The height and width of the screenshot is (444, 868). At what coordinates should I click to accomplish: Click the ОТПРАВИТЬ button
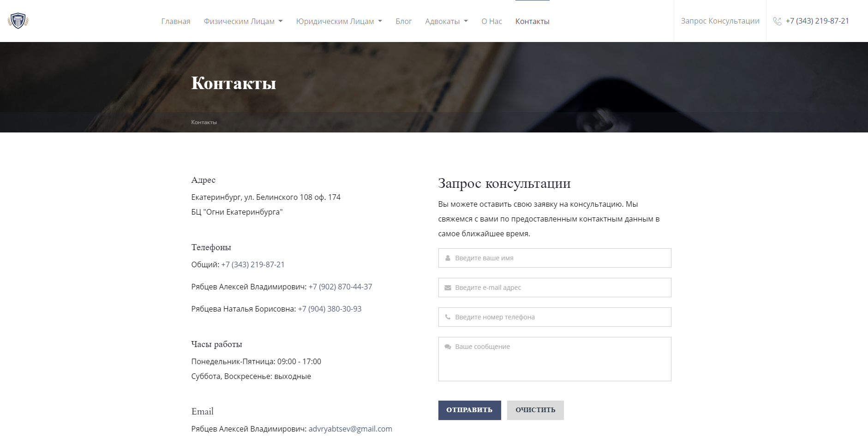(x=469, y=410)
